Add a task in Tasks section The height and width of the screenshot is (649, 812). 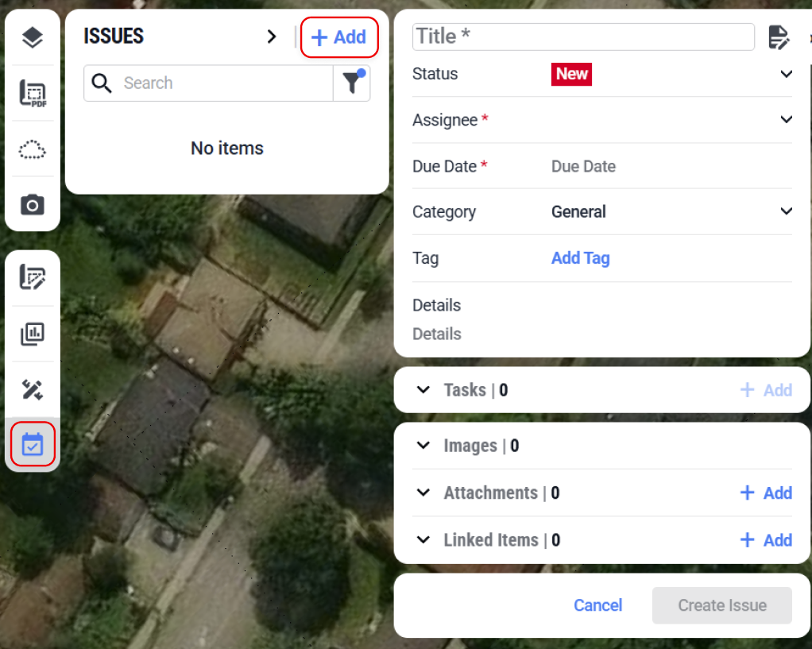pos(766,390)
